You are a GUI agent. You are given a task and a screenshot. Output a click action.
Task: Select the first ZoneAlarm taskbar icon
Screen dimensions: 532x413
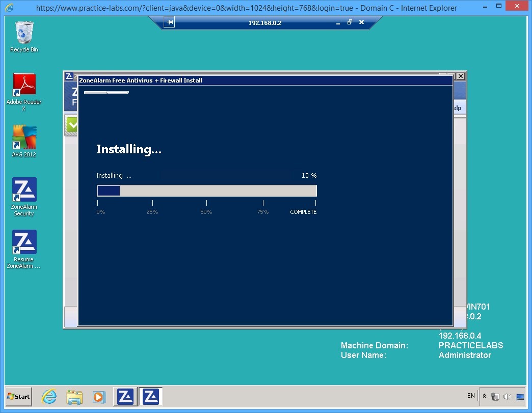[125, 396]
